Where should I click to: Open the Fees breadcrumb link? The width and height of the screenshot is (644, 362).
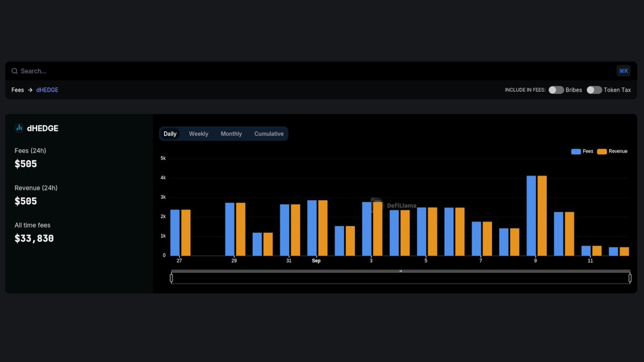[18, 90]
